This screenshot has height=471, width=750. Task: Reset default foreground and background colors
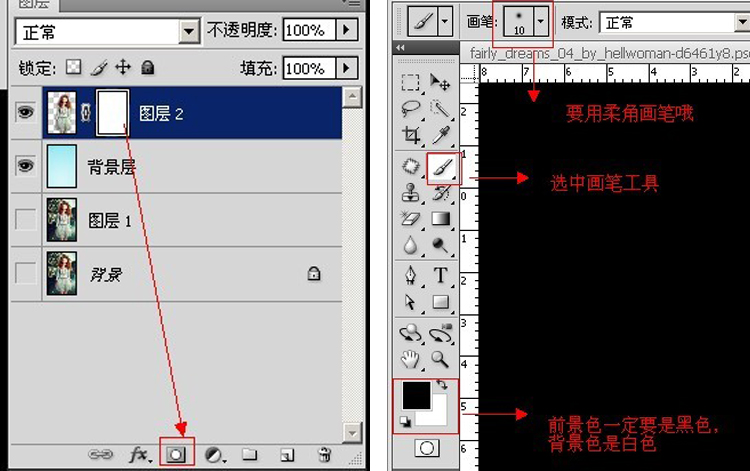point(406,421)
